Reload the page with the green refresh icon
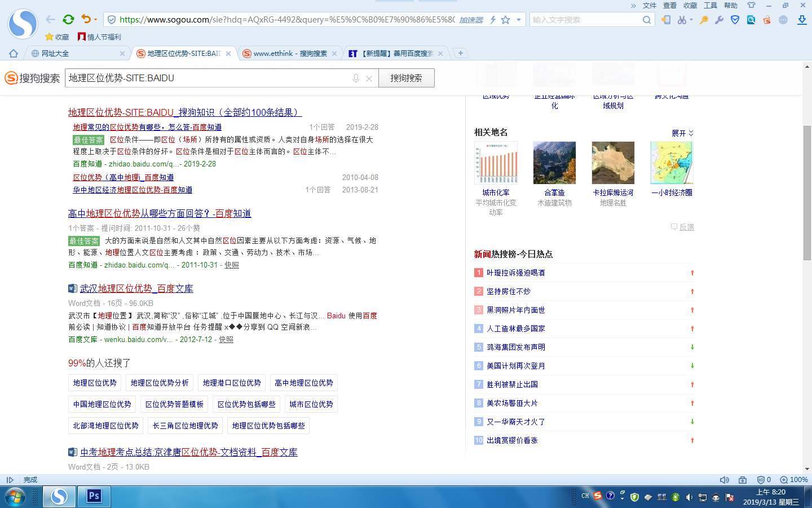 click(x=68, y=19)
